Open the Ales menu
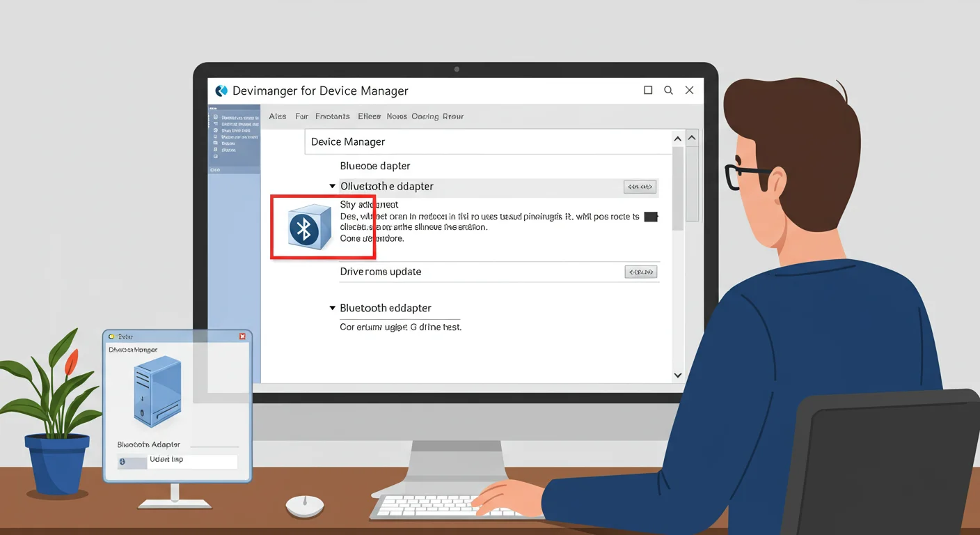This screenshot has width=980, height=535. (278, 116)
